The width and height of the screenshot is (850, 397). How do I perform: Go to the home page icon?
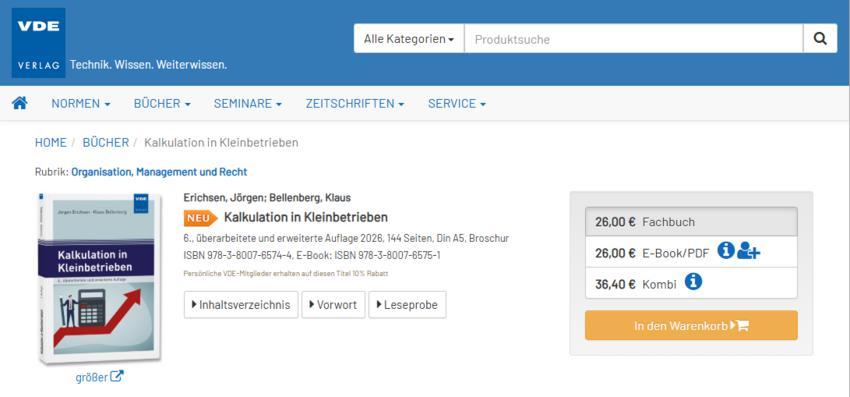tap(20, 103)
